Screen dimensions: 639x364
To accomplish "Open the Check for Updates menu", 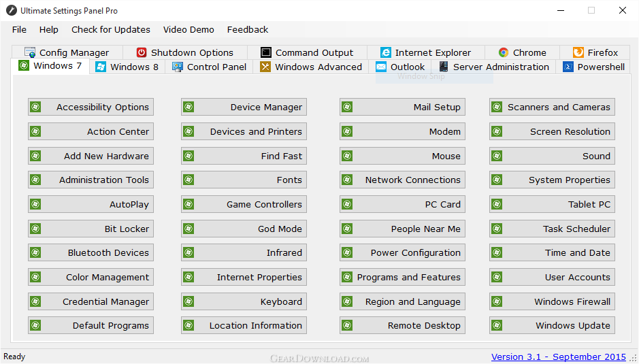I will coord(111,29).
